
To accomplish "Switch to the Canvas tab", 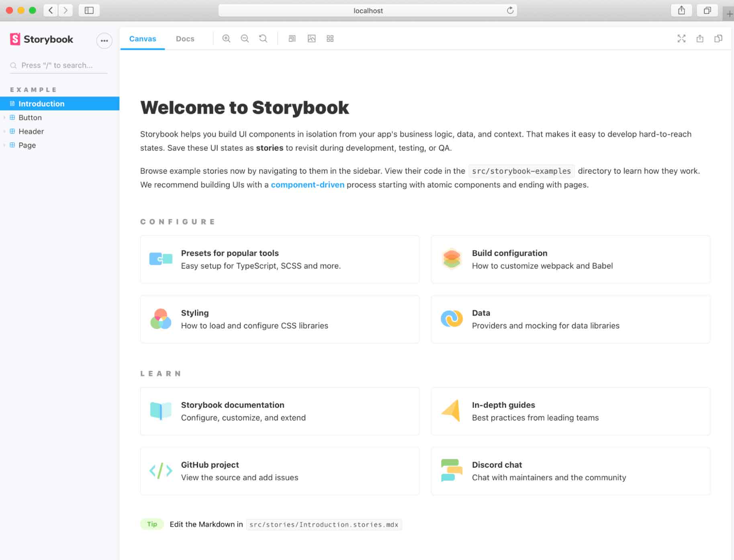I will click(x=143, y=39).
